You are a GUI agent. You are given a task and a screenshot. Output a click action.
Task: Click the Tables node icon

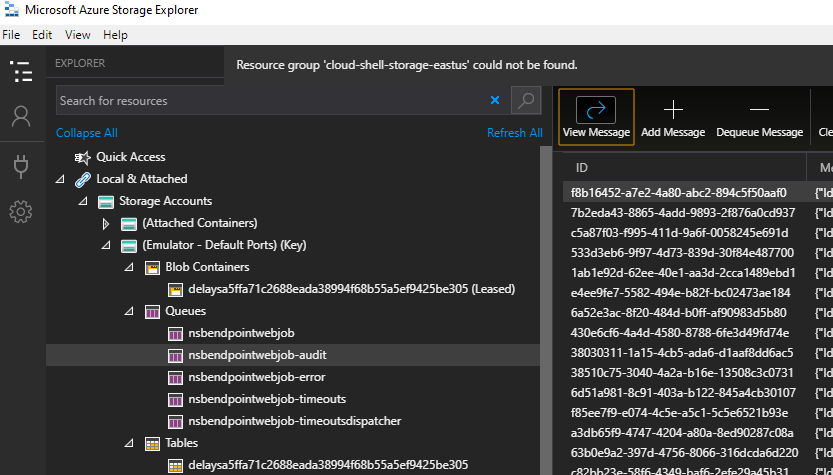tap(152, 444)
